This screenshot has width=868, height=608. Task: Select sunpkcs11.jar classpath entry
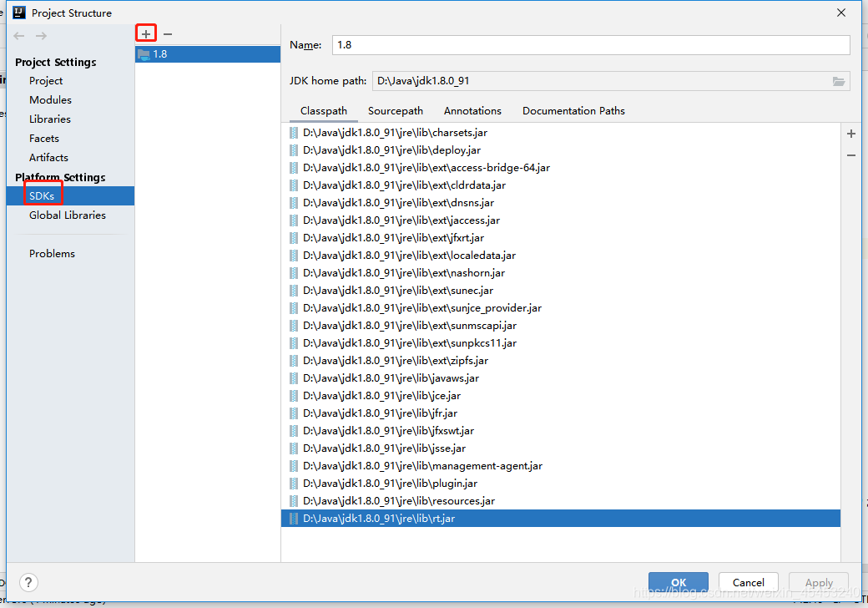pyautogui.click(x=561, y=343)
